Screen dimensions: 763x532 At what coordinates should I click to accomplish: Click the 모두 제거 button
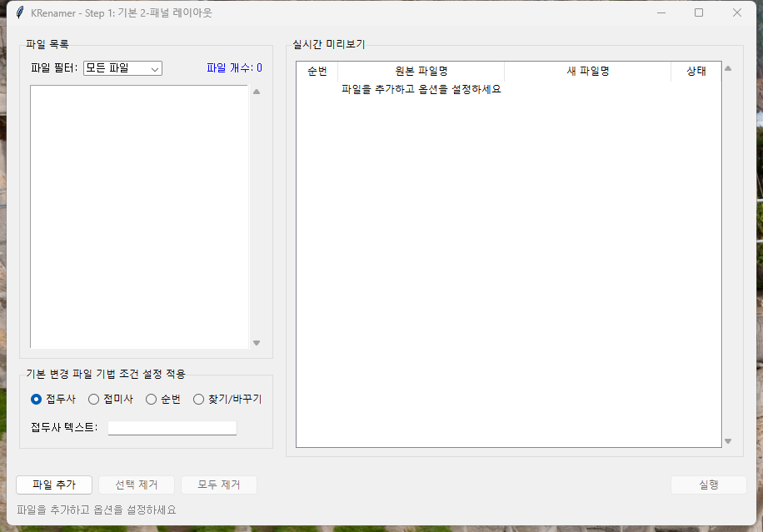point(218,485)
